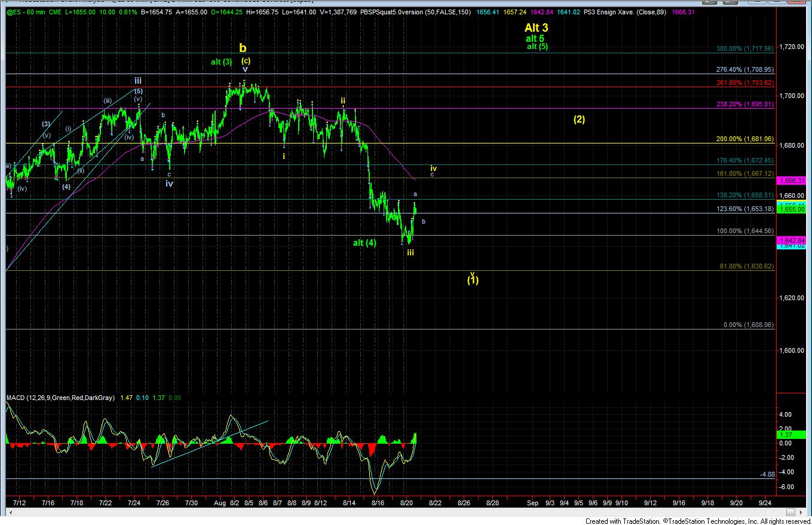
Task: Click the yellow '(1)' wave label
Action: click(473, 280)
